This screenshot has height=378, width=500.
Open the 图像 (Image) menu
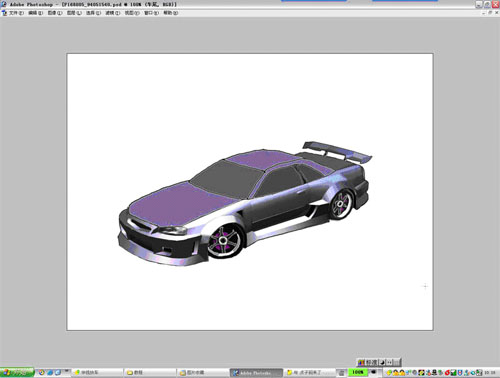point(55,13)
